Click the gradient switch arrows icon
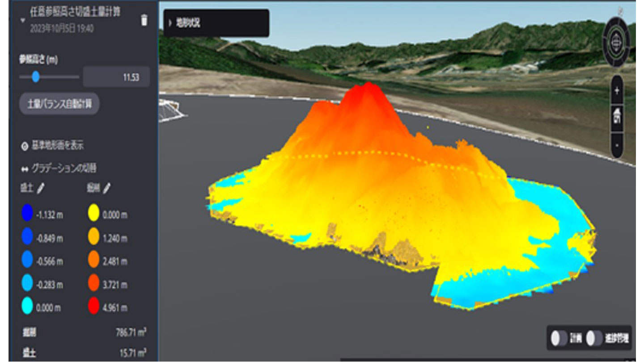Viewport: 644px width, 362px height. coord(25,169)
